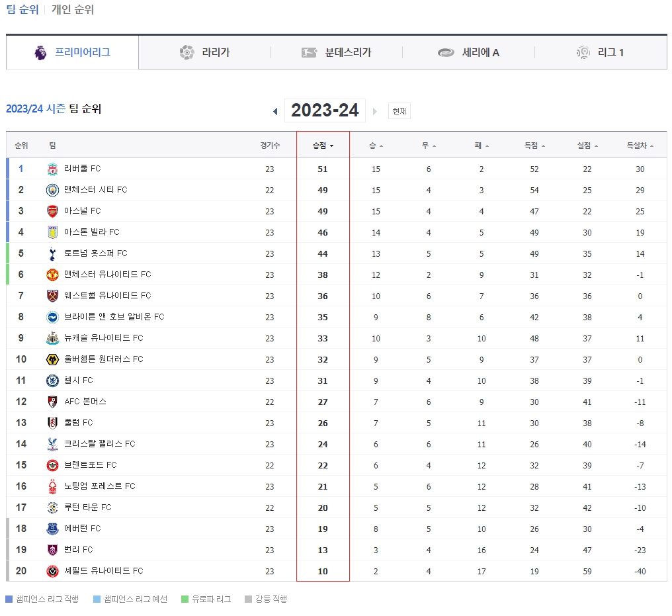This screenshot has width=672, height=616.
Task: Open 번리 FC team link
Action: click(79, 550)
